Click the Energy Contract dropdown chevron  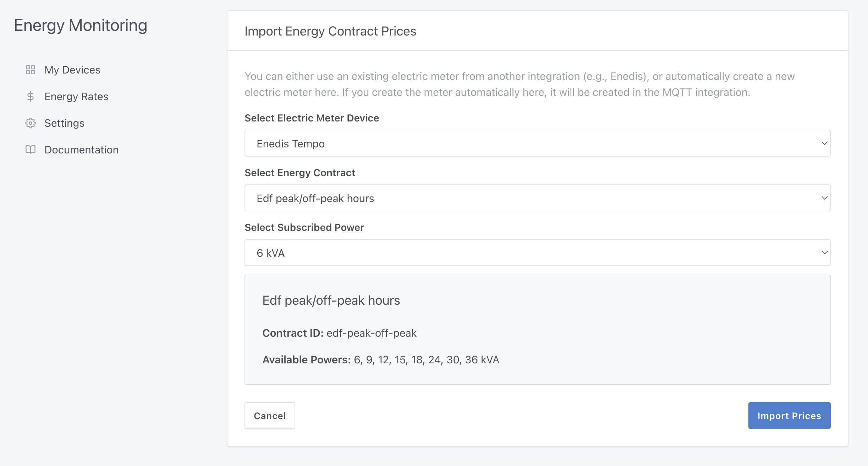pyautogui.click(x=825, y=198)
